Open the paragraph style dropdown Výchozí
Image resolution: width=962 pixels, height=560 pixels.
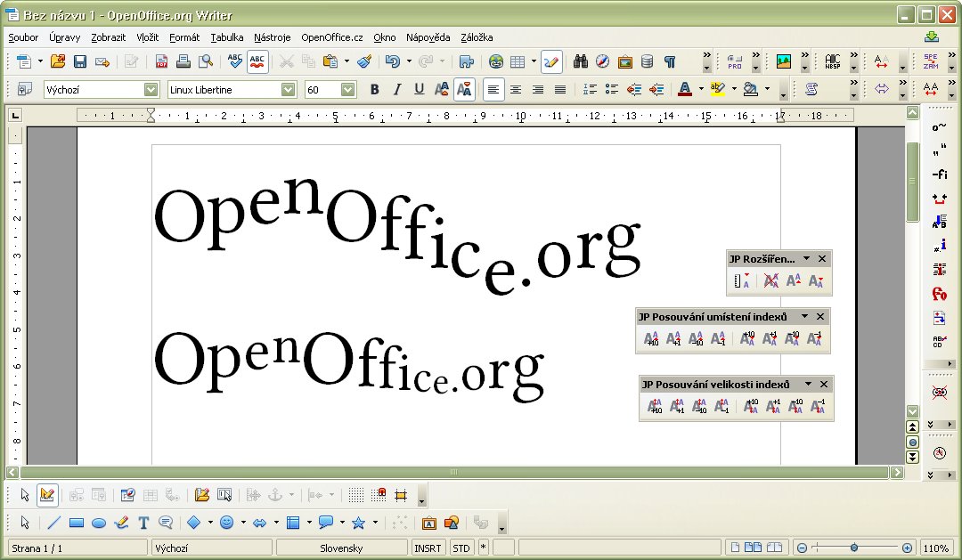point(151,90)
